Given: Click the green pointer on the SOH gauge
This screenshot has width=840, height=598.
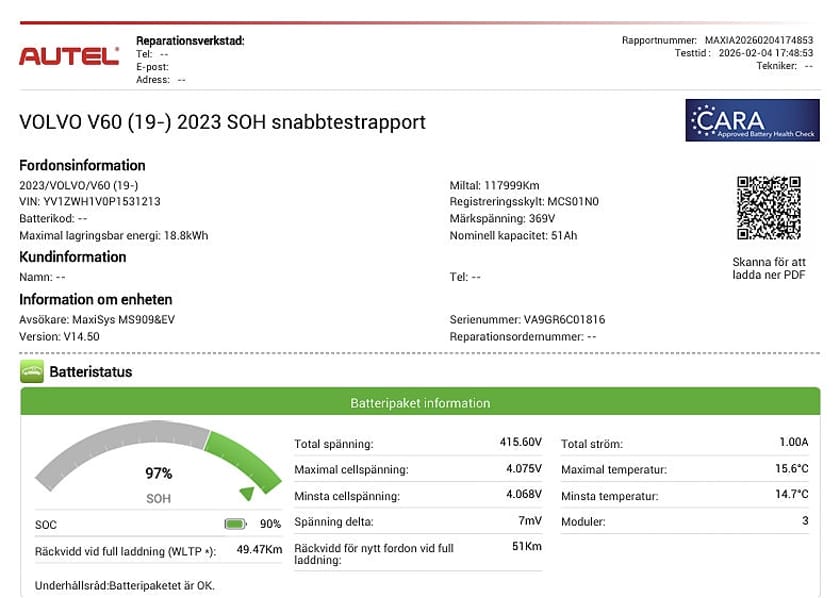Looking at the screenshot, I should pos(246,493).
